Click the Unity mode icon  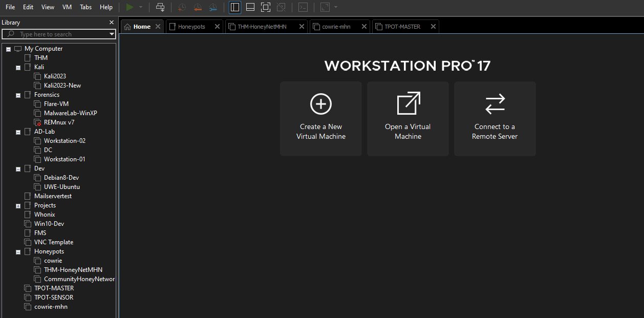click(x=281, y=7)
